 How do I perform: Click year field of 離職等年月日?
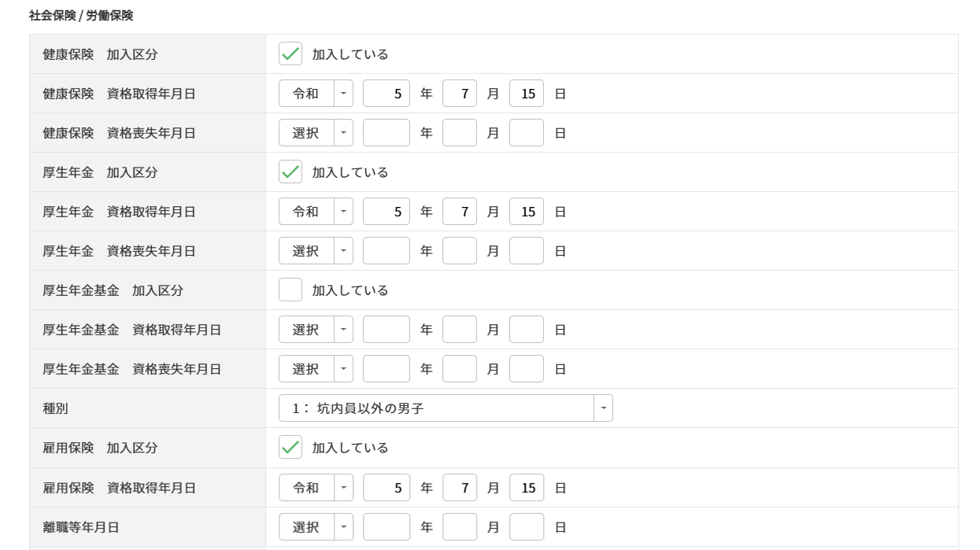[386, 527]
